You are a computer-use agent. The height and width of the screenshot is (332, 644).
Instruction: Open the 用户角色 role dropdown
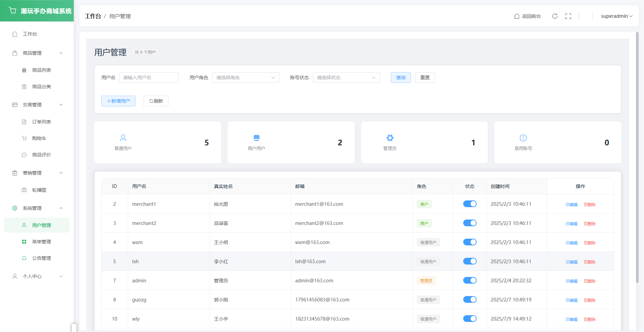246,78
